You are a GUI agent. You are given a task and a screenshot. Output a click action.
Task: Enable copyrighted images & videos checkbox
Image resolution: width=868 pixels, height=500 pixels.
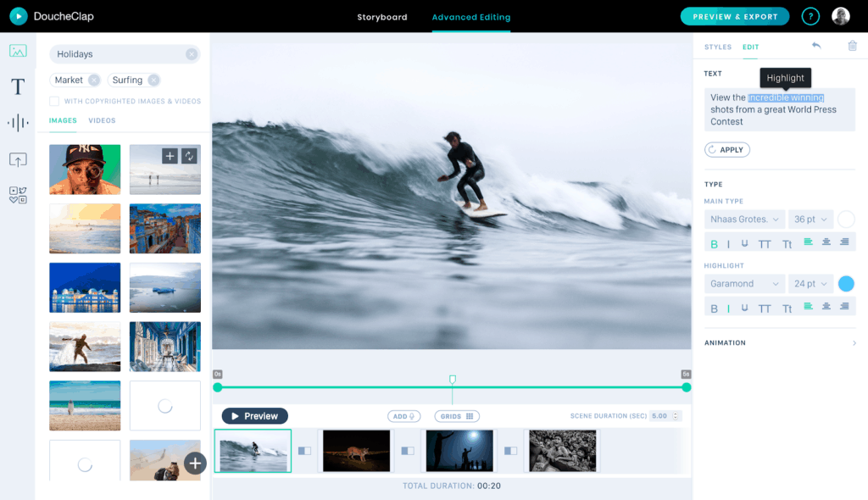[53, 101]
